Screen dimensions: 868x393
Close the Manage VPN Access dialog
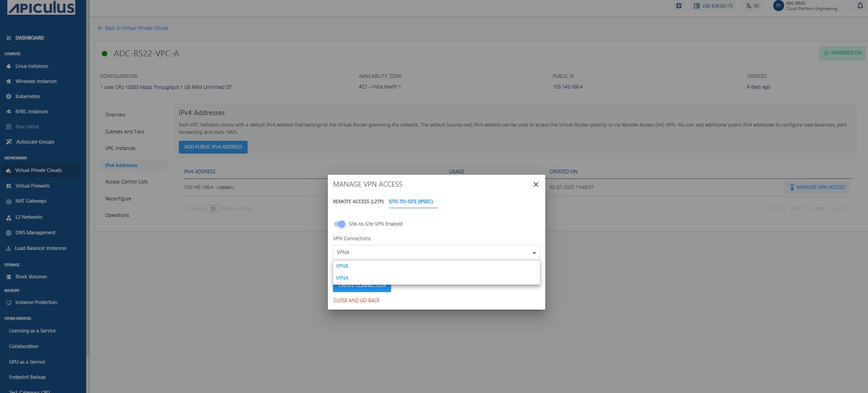coord(536,184)
